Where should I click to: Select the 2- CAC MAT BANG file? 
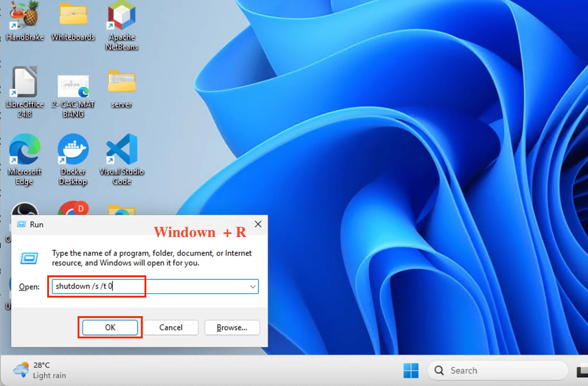pyautogui.click(x=73, y=88)
